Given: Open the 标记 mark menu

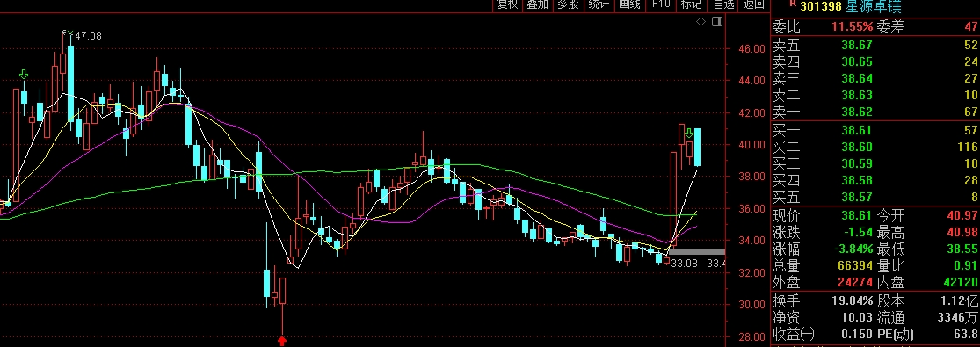Looking at the screenshot, I should (691, 5).
